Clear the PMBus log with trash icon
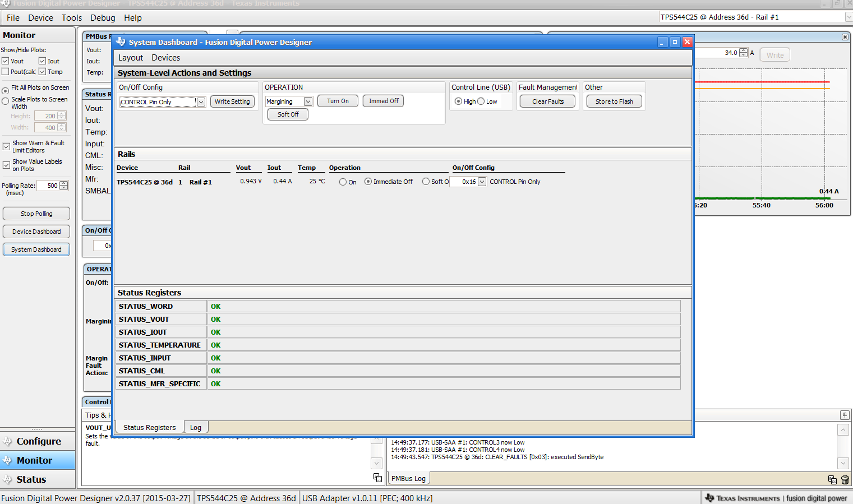 point(845,479)
